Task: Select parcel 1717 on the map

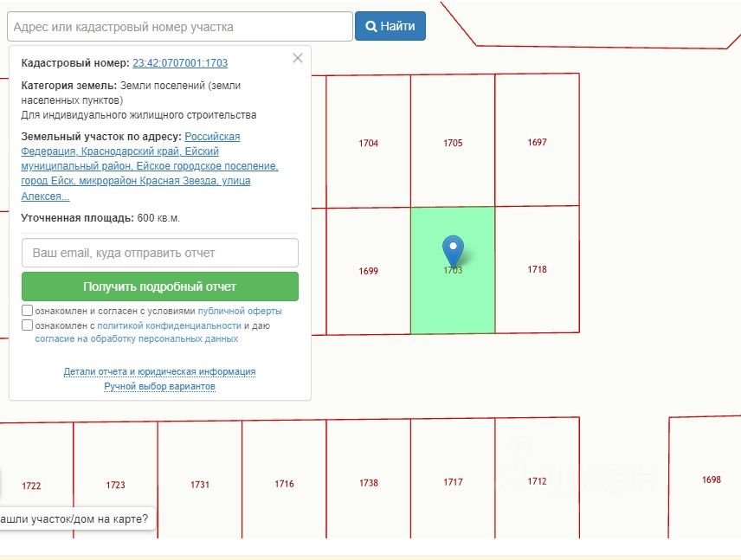Action: pyautogui.click(x=453, y=482)
